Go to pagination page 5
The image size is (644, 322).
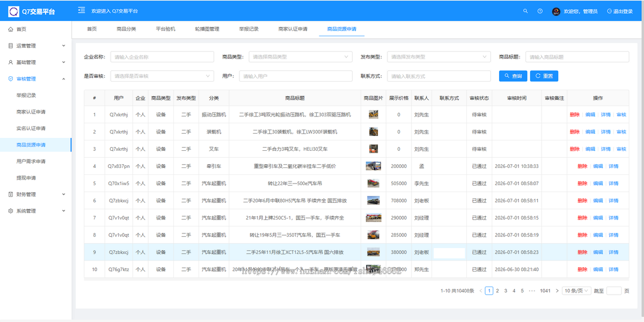pos(522,290)
